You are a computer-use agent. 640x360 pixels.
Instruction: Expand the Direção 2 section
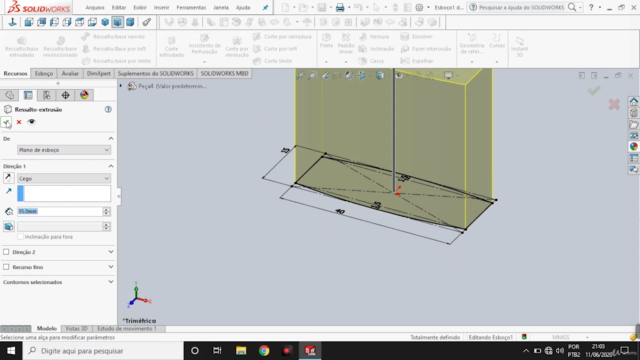click(x=111, y=252)
